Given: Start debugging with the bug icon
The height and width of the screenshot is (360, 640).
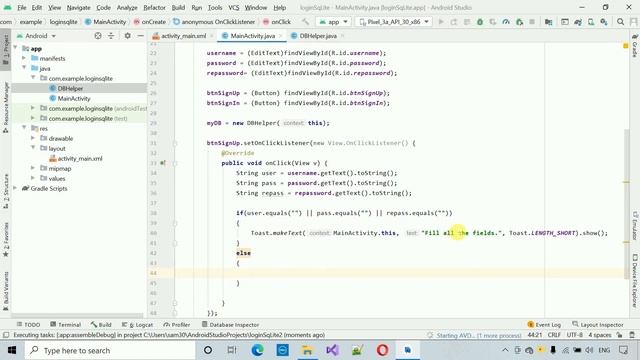Looking at the screenshot, I should [480, 22].
